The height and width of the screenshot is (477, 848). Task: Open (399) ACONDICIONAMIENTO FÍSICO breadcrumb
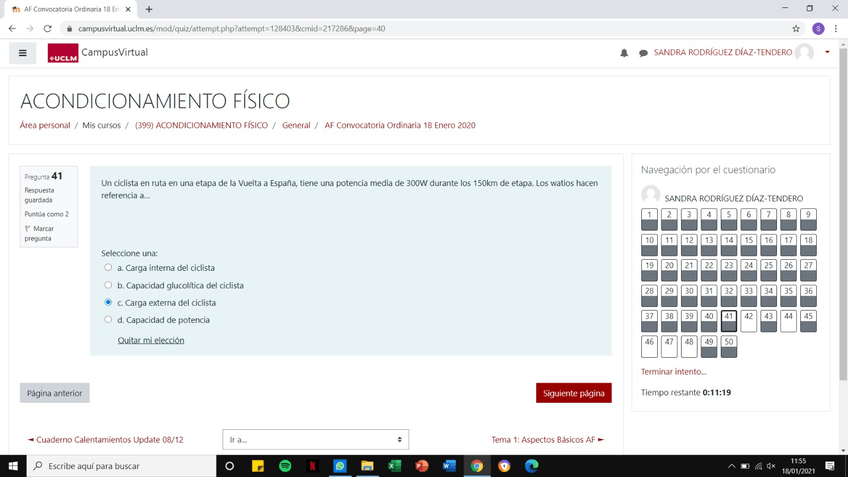201,125
